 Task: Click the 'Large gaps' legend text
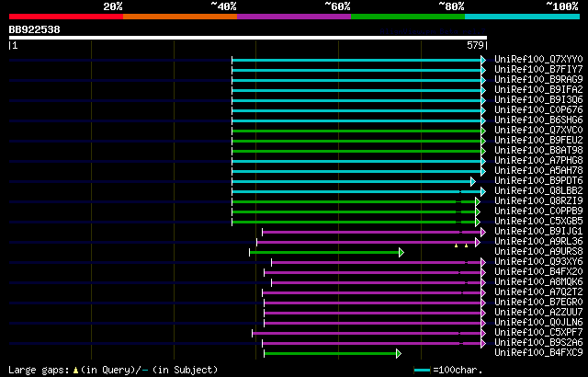[39, 370]
